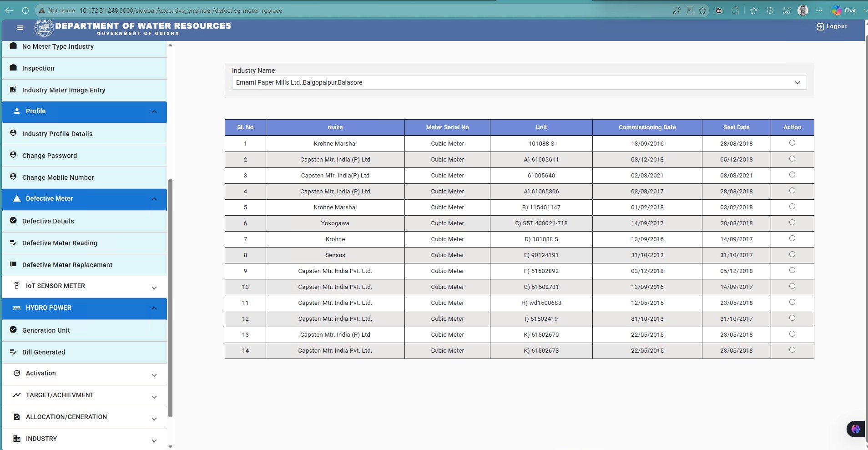Viewport: 868px width, 450px height.
Task: Select the radio button for Sensus meter row
Action: click(x=792, y=254)
